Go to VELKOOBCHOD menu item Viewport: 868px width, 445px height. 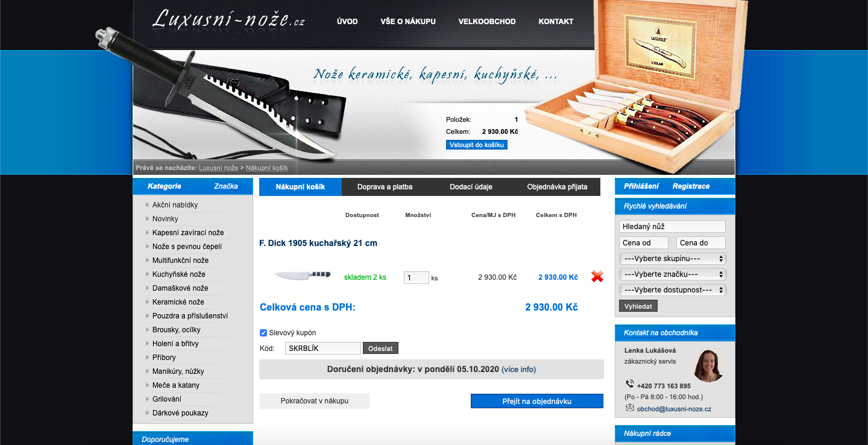pyautogui.click(x=487, y=21)
